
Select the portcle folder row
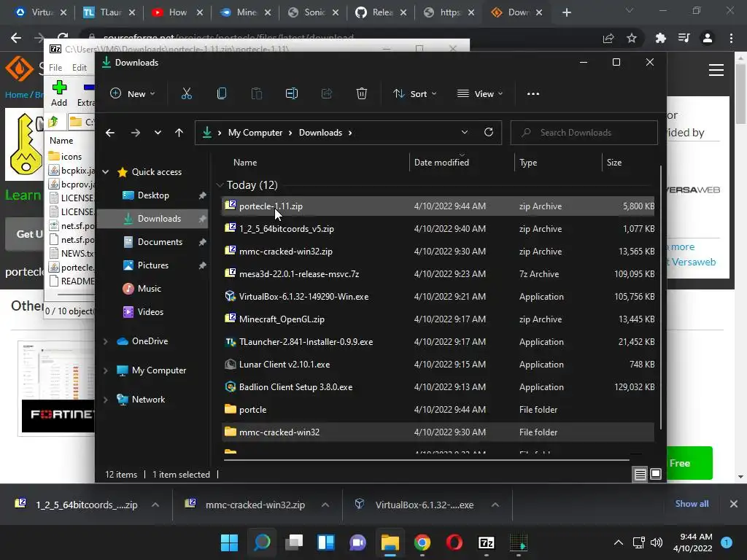point(438,410)
